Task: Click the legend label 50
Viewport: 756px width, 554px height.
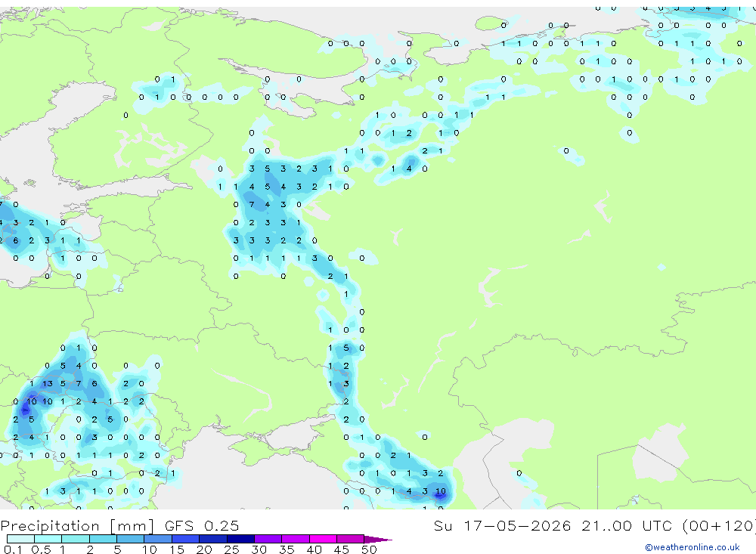Action: click(x=369, y=549)
